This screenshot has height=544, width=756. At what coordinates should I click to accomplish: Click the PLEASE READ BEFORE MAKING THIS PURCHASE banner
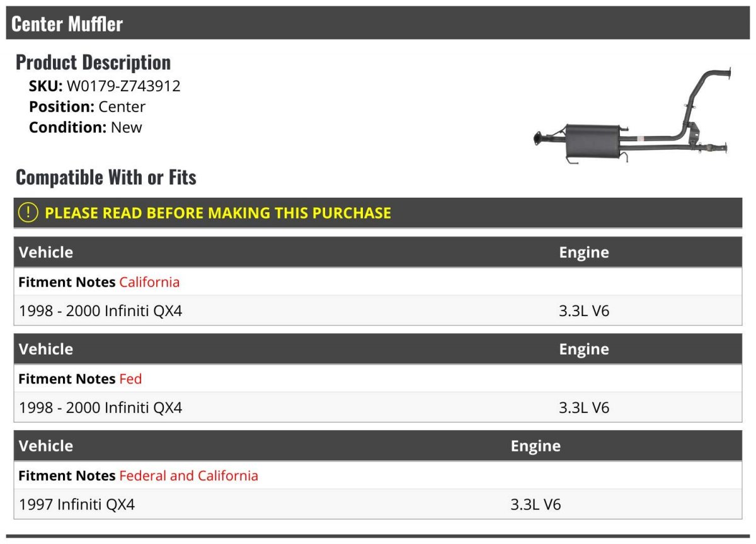click(378, 213)
